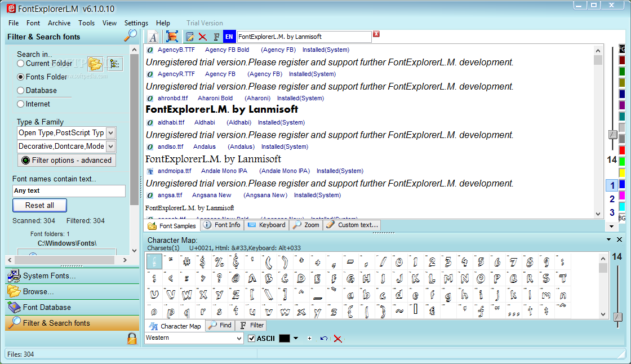Open the Browse... section
Viewport: 631px width, 364px height.
click(x=72, y=291)
